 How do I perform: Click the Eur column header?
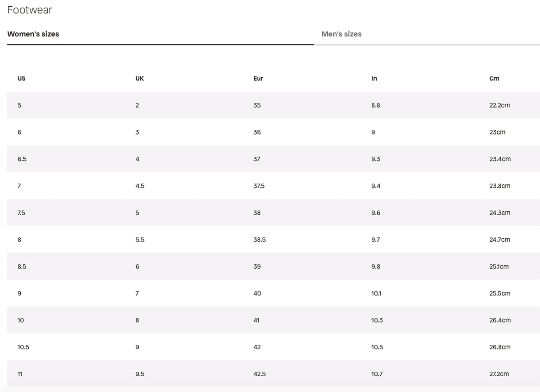coord(258,78)
